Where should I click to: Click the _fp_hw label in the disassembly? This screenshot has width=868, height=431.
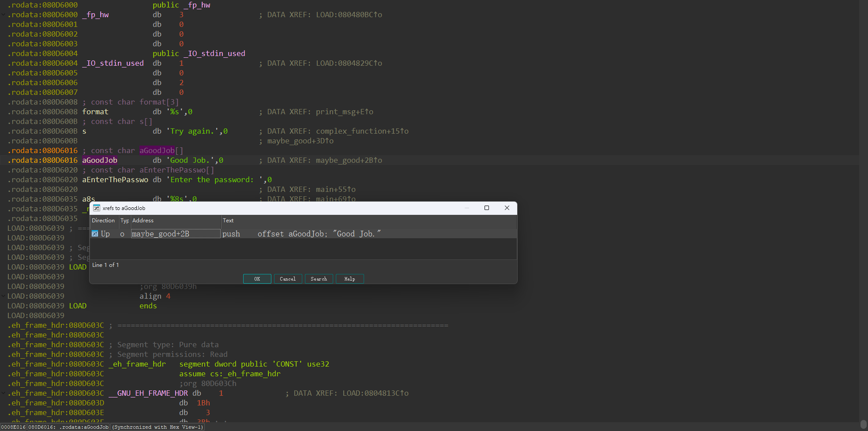click(95, 15)
